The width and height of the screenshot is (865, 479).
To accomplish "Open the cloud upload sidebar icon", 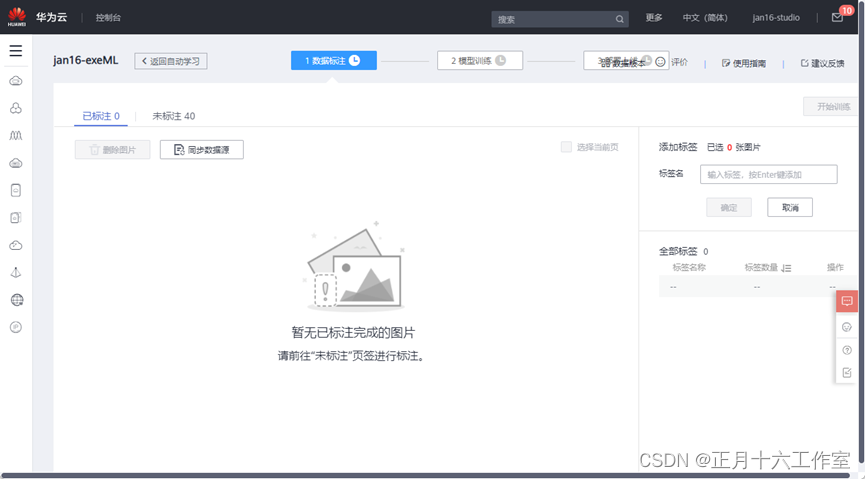I will pyautogui.click(x=16, y=245).
